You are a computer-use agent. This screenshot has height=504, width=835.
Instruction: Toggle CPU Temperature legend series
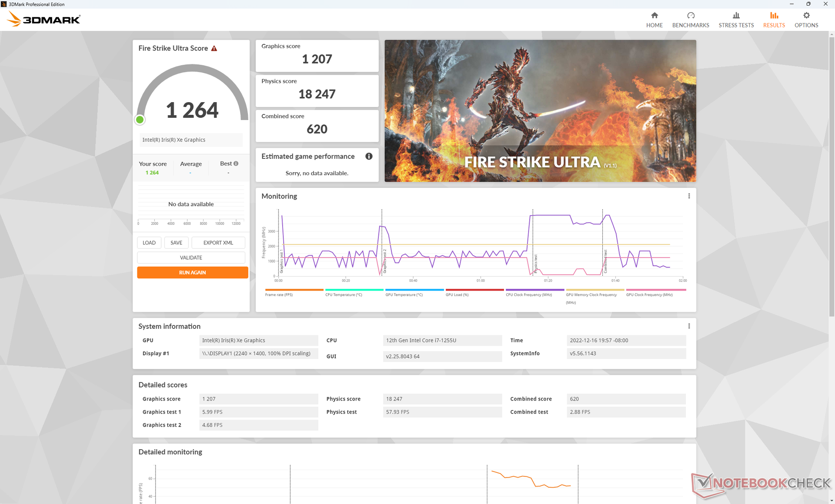pyautogui.click(x=344, y=294)
